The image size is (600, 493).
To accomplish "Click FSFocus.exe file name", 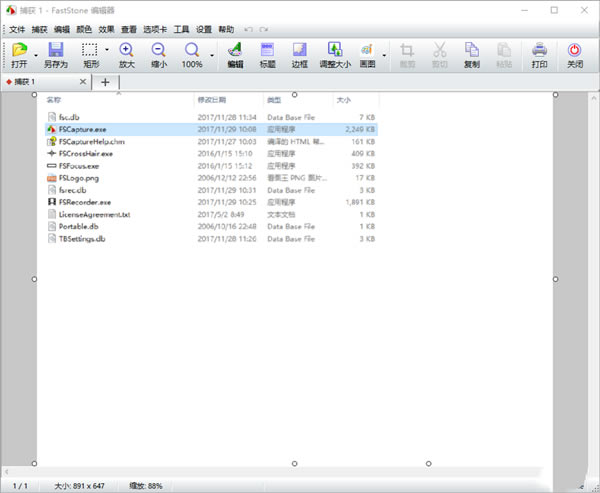I will 79,166.
